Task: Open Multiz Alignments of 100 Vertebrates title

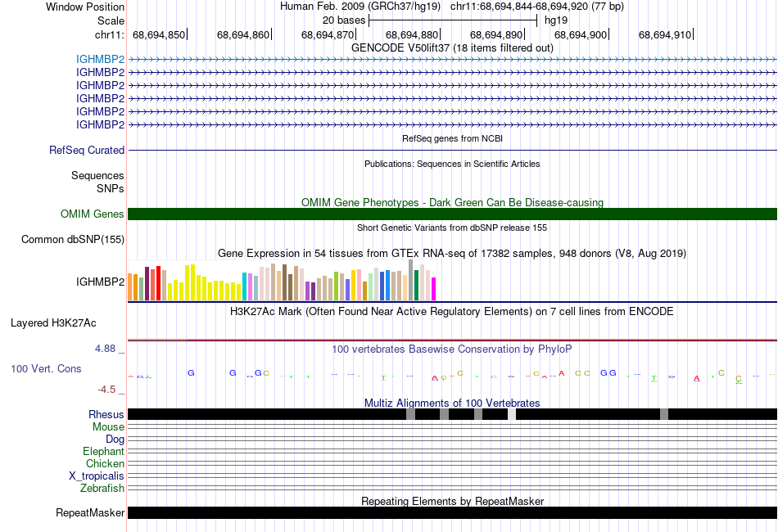Action: tap(452, 403)
